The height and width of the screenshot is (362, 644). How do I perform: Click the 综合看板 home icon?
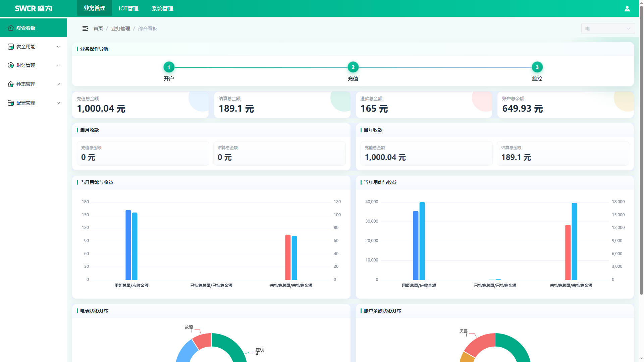(x=11, y=28)
